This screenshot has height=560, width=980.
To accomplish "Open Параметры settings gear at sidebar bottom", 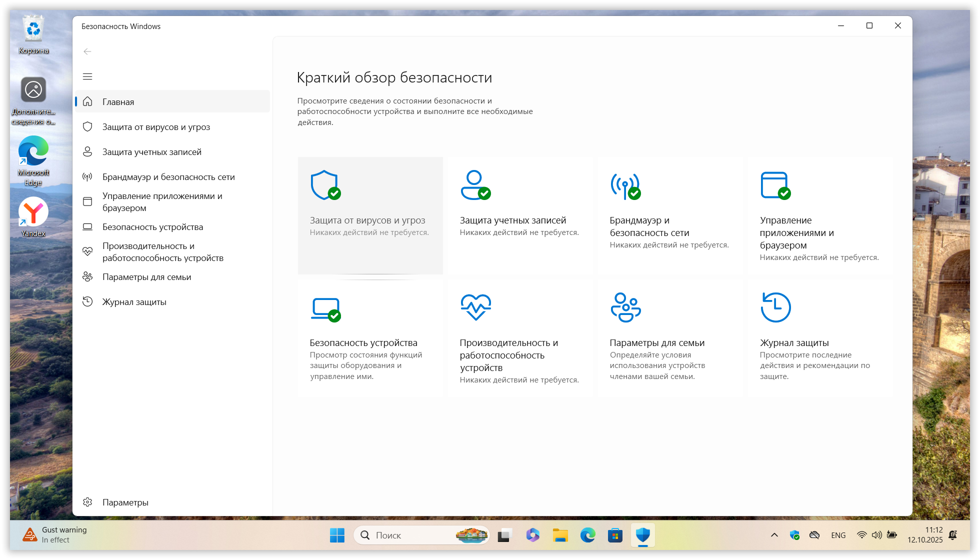I will click(x=125, y=502).
